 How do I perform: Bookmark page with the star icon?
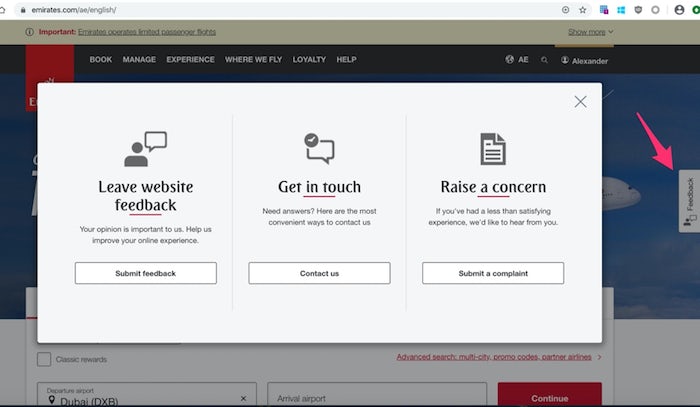583,10
